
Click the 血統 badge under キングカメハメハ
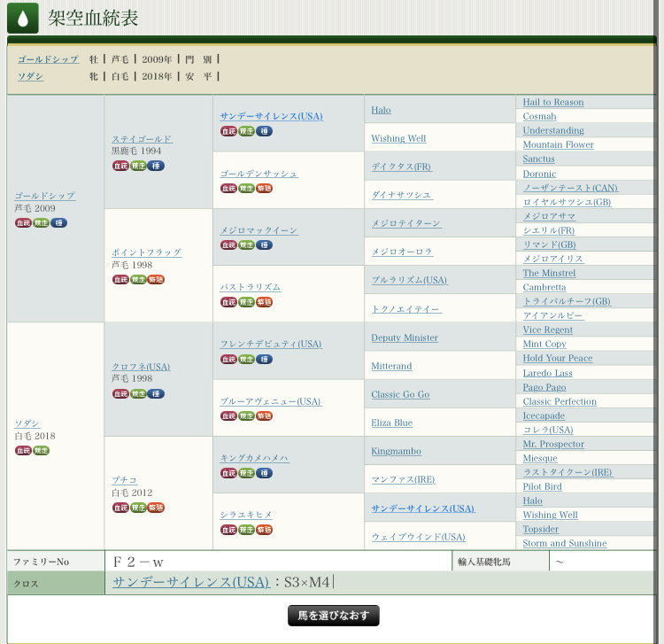(228, 473)
